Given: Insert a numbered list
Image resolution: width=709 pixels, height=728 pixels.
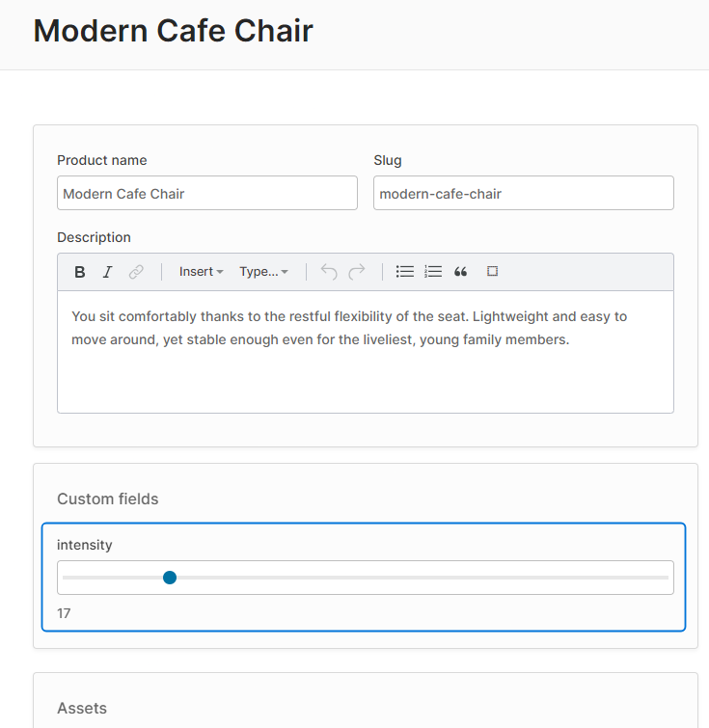Looking at the screenshot, I should [433, 272].
